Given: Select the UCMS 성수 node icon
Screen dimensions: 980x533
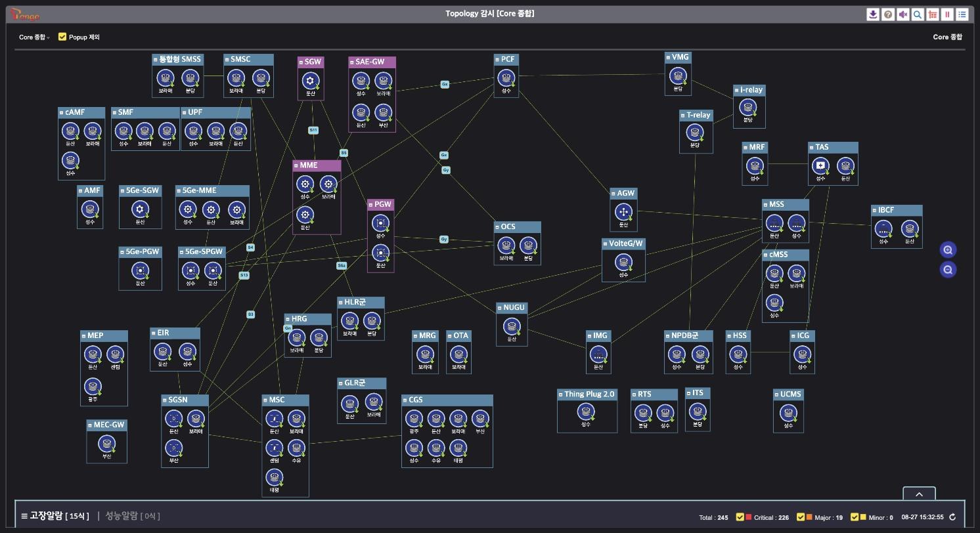Looking at the screenshot, I should [x=788, y=412].
